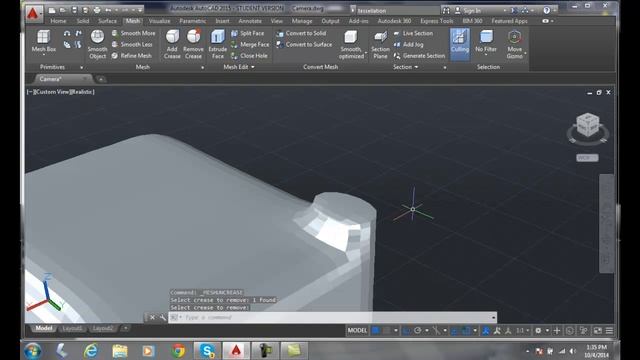
Task: Click the viewport controls Custom View label
Action: click(x=52, y=92)
